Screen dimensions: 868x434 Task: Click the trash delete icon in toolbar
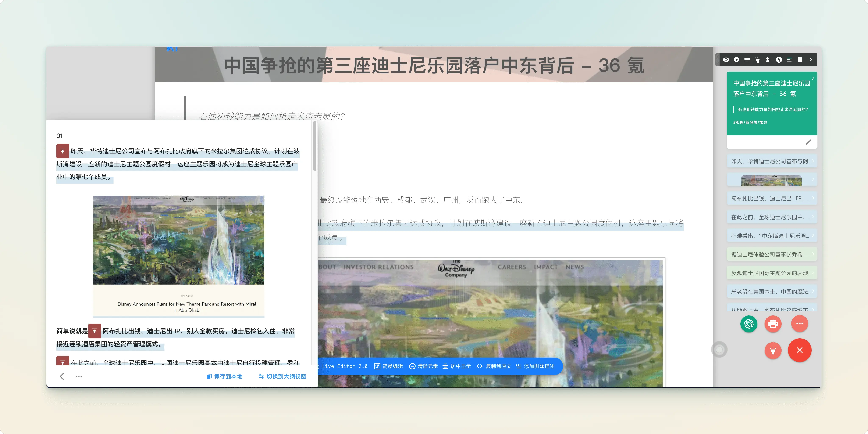800,59
